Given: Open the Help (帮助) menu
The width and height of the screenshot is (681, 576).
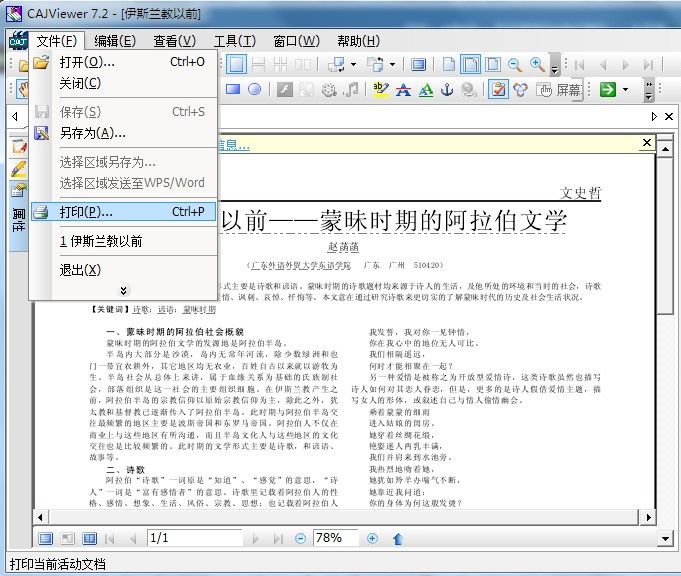Looking at the screenshot, I should coord(358,41).
